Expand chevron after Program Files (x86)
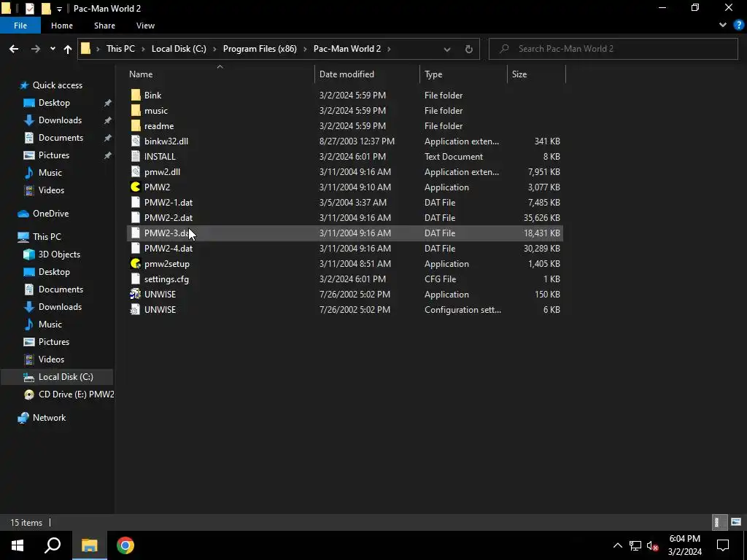Viewport: 747px width, 560px height. 305,49
